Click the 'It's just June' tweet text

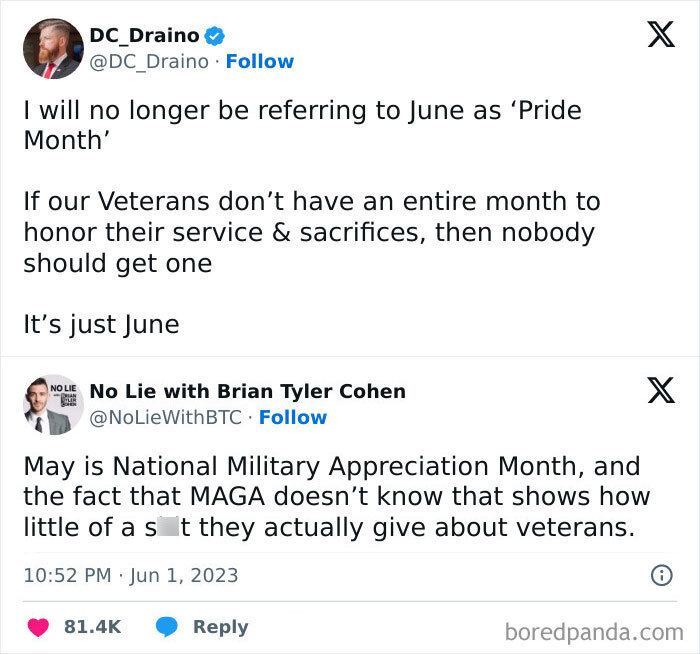click(x=101, y=325)
